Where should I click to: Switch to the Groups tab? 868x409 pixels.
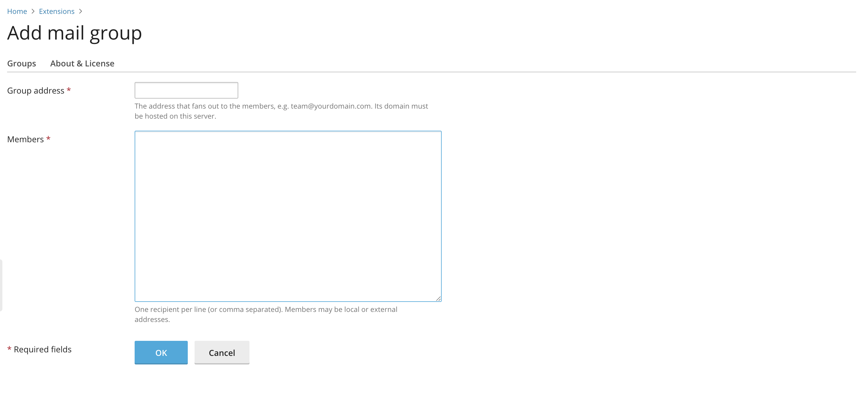tap(22, 63)
